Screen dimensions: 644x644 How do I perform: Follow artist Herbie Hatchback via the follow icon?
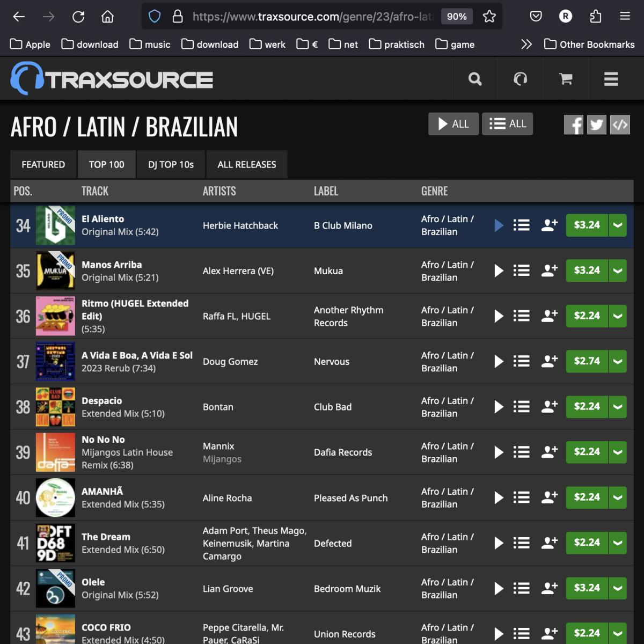coord(550,225)
